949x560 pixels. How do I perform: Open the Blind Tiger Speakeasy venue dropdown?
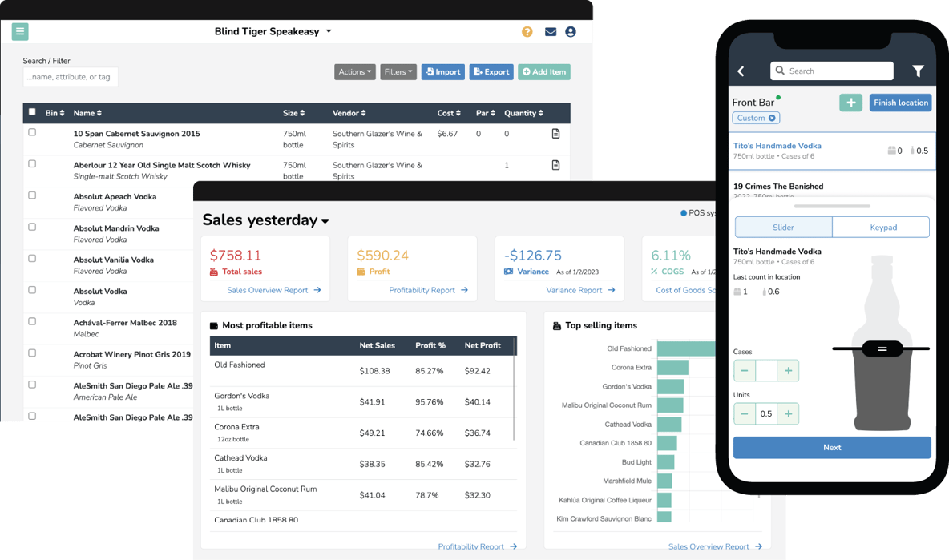click(x=273, y=31)
